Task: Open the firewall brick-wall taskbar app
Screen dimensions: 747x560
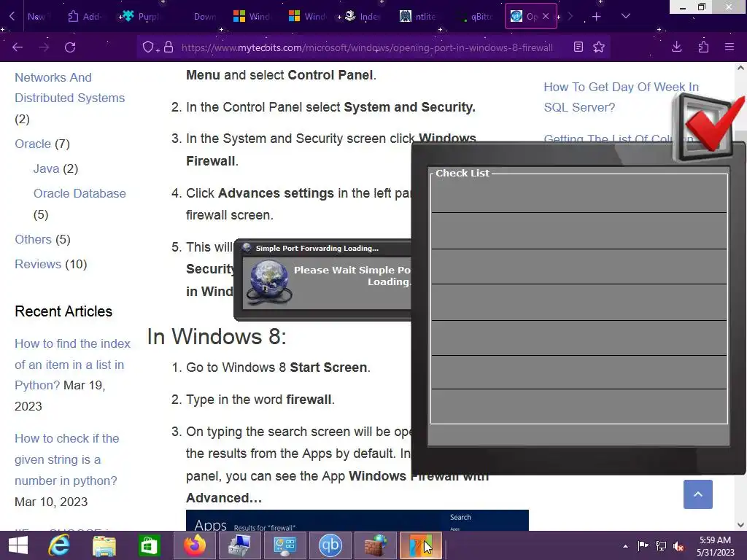Action: click(376, 545)
